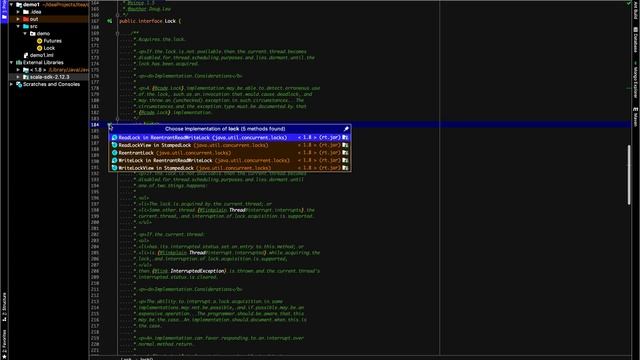Screen dimensions: 640x360
Task: Click the demo1 project module icon
Action: (19, 4)
